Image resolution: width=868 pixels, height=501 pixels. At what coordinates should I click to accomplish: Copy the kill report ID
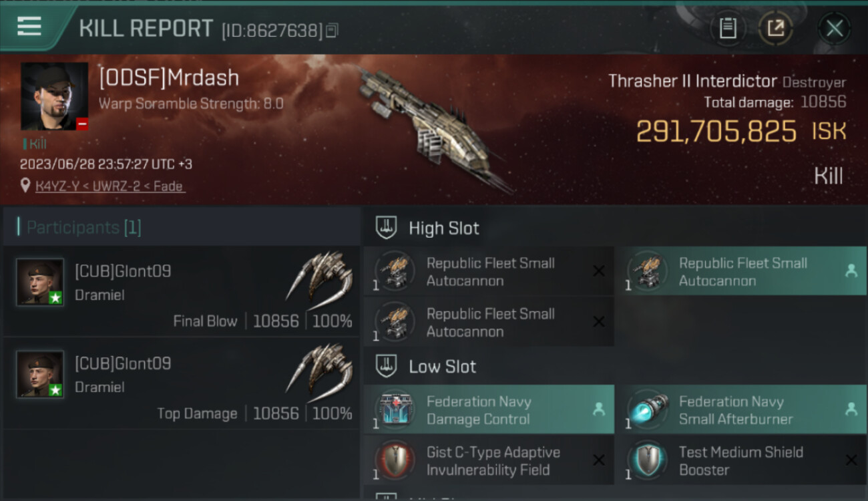click(333, 30)
